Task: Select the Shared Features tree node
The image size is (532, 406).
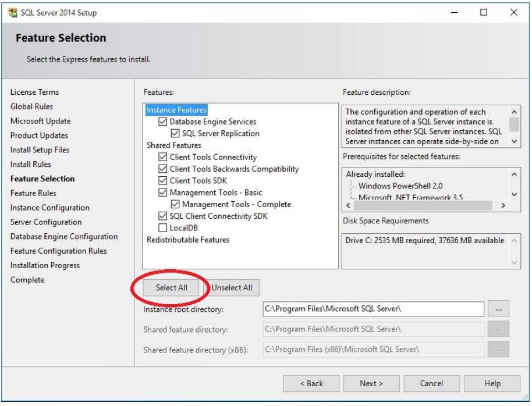Action: point(173,145)
